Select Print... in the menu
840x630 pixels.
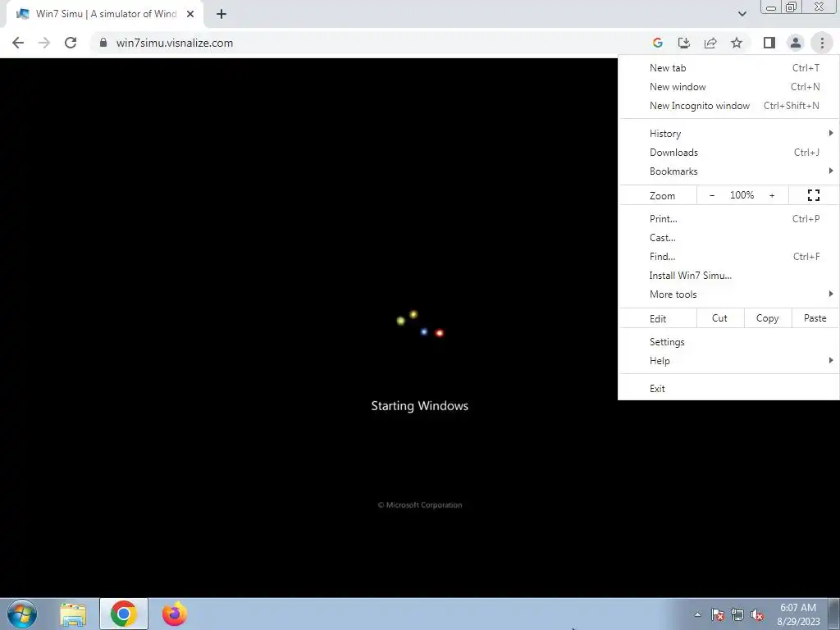click(728, 218)
